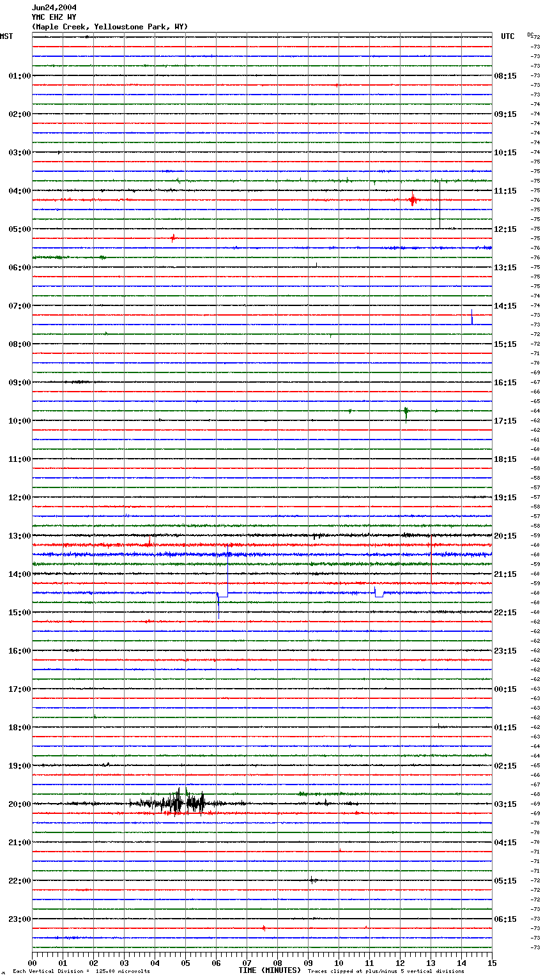This screenshot has height=980, width=543.
Task: Click minute 15 on the time axis
Action: point(492,963)
